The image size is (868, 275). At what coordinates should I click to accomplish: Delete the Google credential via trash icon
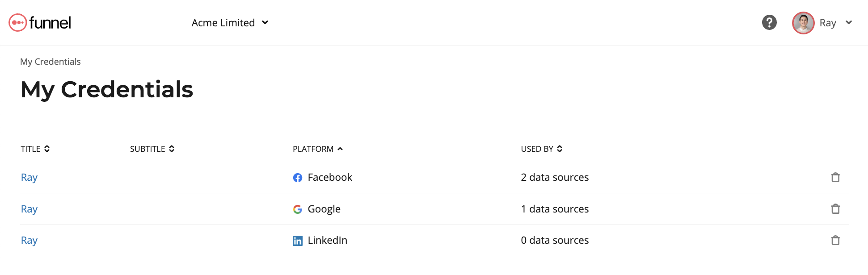point(835,209)
